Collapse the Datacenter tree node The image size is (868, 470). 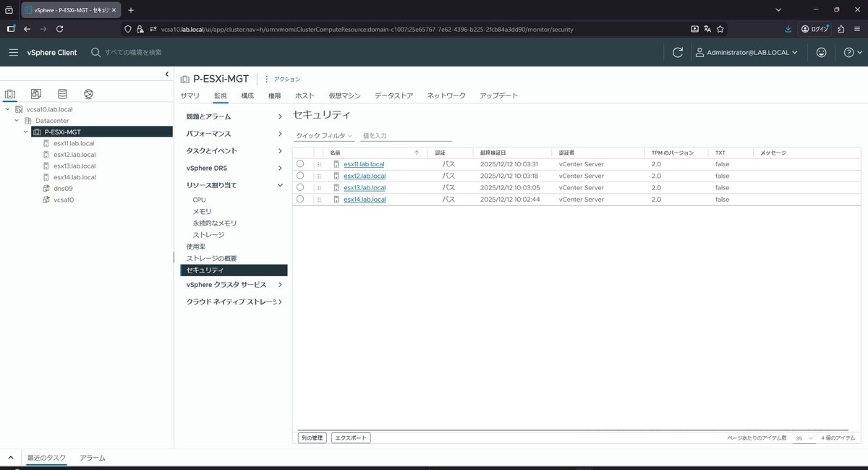17,120
